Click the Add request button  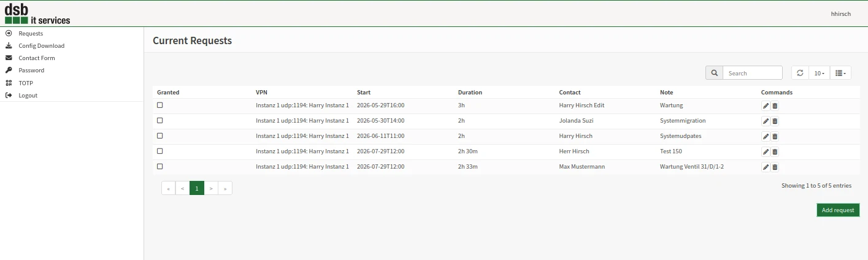(x=838, y=210)
